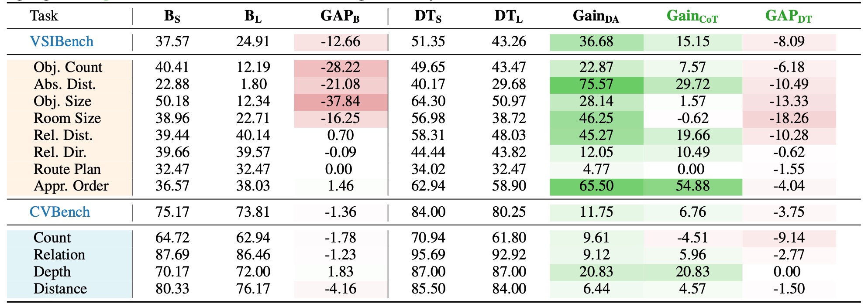Click the DT L column header
Viewport: 868px width, 307px height.
(x=509, y=17)
